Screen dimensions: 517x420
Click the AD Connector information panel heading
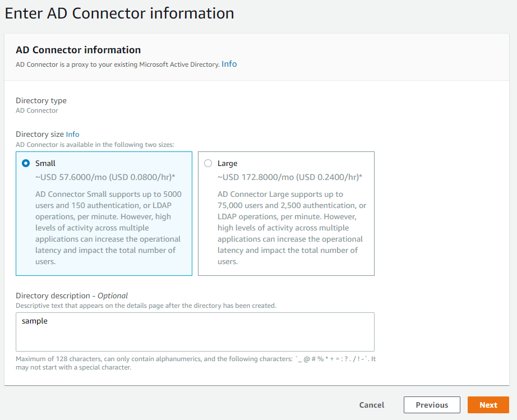[x=79, y=50]
